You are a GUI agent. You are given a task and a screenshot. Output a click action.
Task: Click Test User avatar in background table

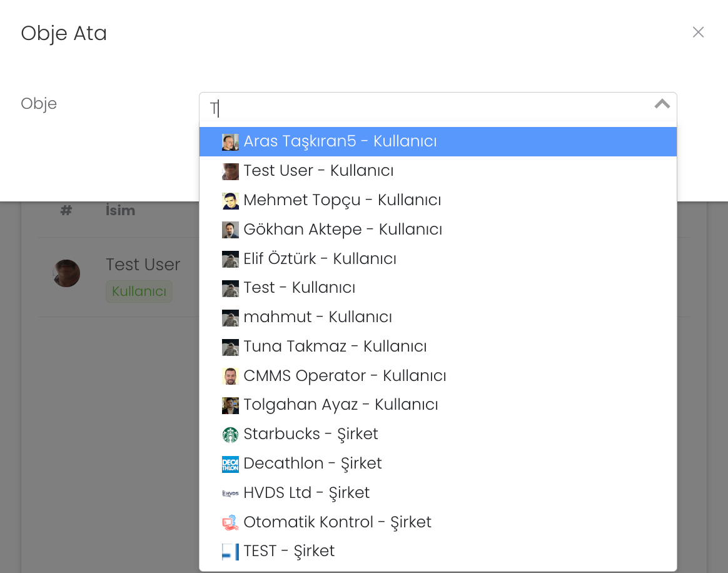[66, 273]
